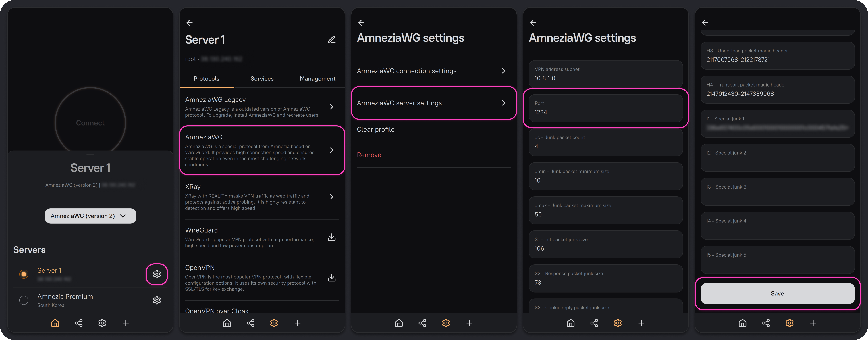Tap the home icon in first panel's bottom bar
Screen dimensions: 868x340
pos(55,323)
